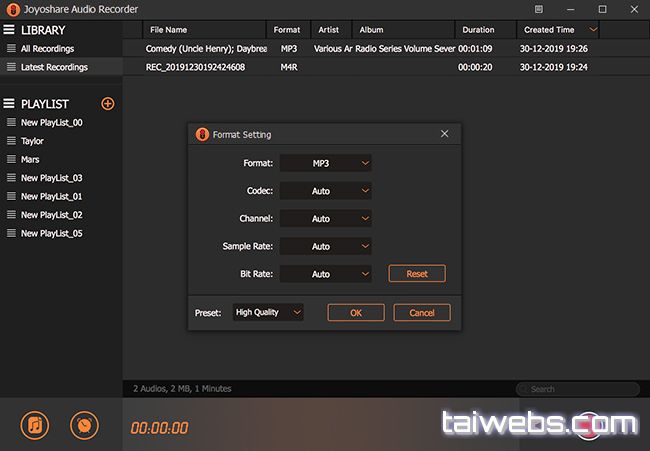The image size is (650, 451).
Task: Select Latest Recordings in the library
Action: click(x=54, y=67)
